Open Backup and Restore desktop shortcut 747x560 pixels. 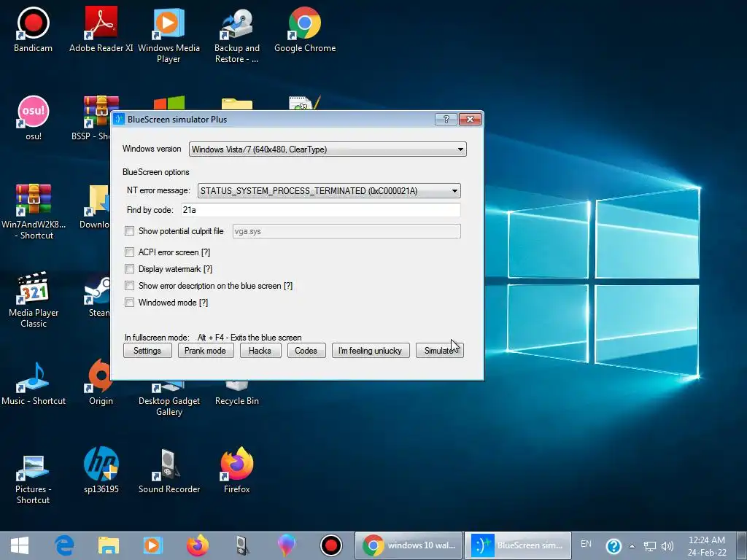click(x=237, y=35)
